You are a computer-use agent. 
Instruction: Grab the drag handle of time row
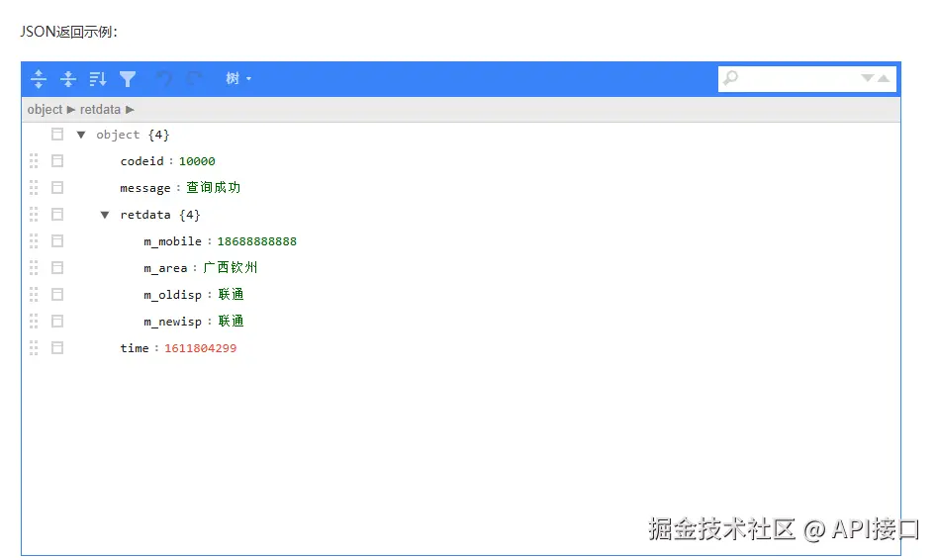click(x=34, y=347)
